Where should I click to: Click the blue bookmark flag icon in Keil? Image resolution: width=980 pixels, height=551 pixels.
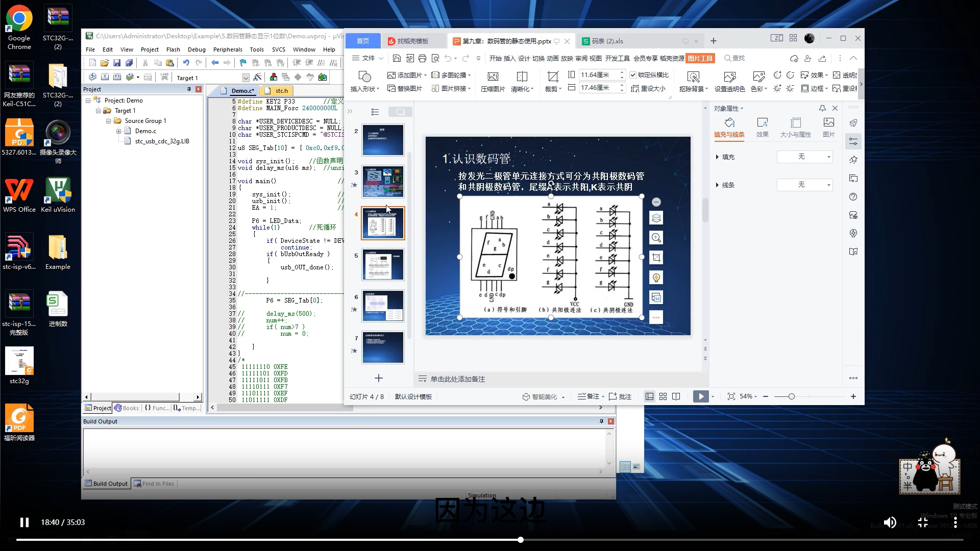pos(243,63)
